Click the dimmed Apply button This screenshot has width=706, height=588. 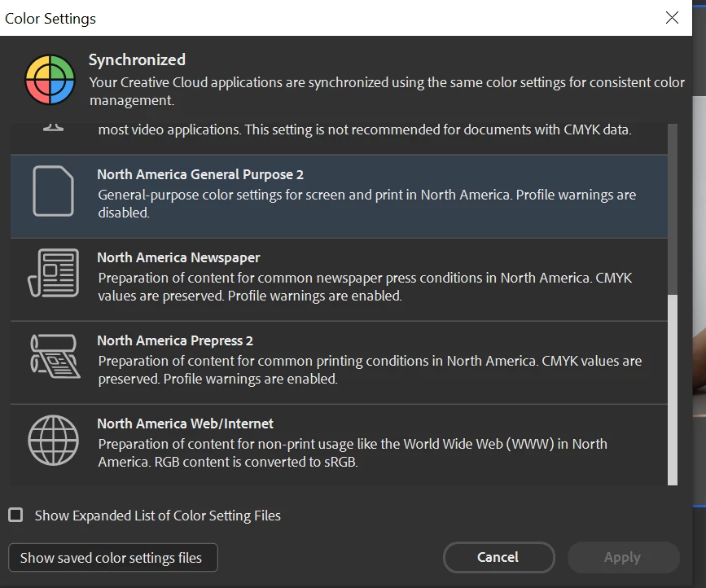point(623,557)
